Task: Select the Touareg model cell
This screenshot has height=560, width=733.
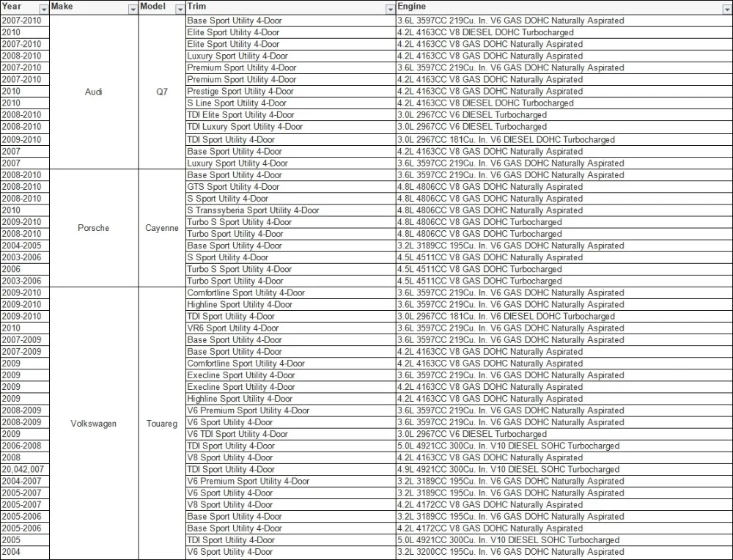Action: click(162, 424)
